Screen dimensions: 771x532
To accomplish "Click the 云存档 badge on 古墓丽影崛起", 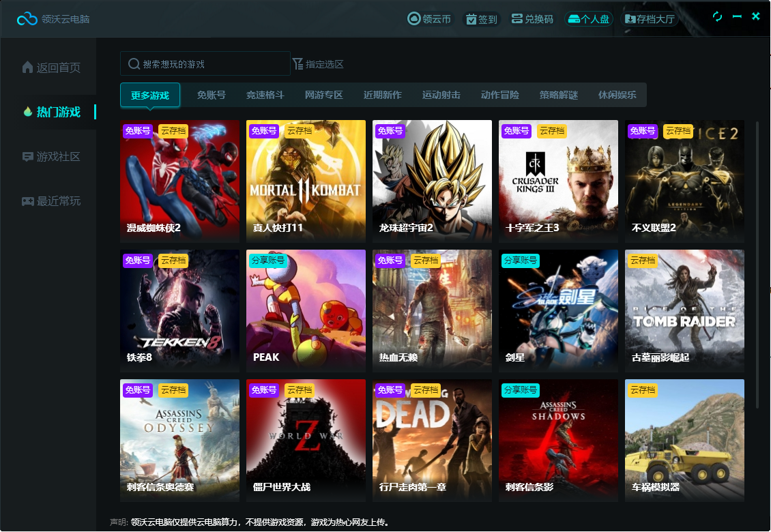I will tap(643, 261).
